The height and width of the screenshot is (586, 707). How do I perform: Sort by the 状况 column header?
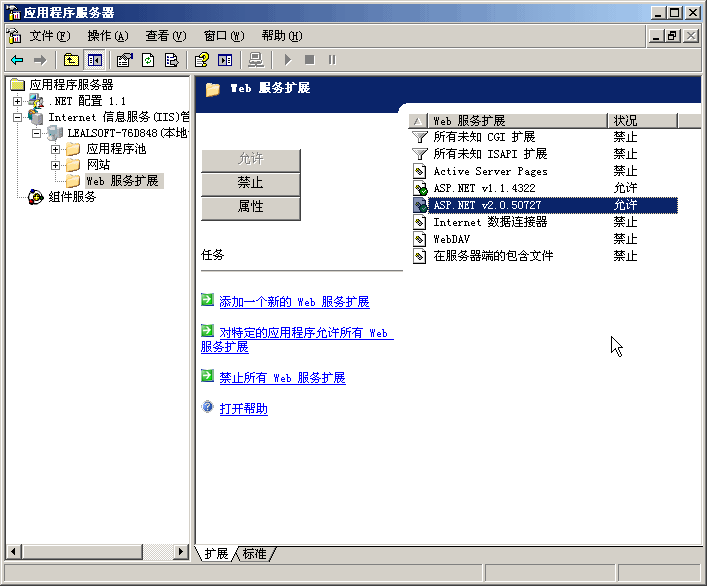[643, 121]
